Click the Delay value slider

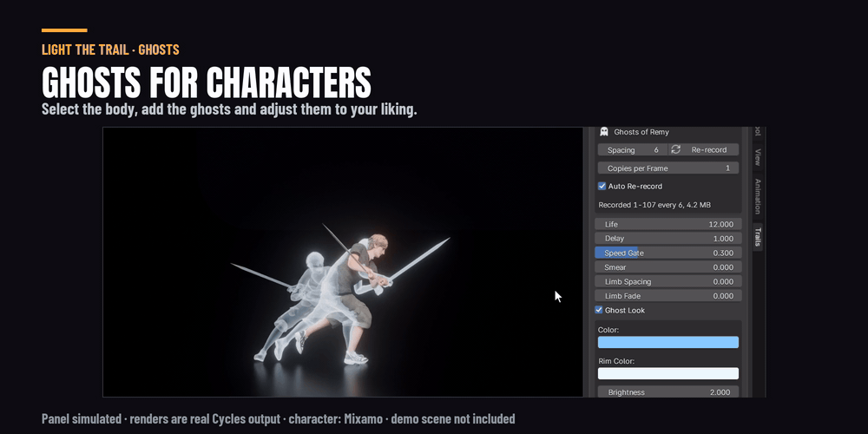point(668,239)
